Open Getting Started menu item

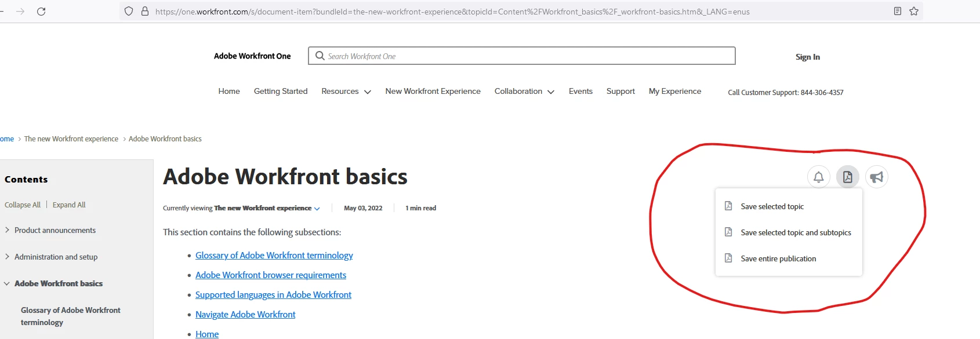tap(281, 92)
